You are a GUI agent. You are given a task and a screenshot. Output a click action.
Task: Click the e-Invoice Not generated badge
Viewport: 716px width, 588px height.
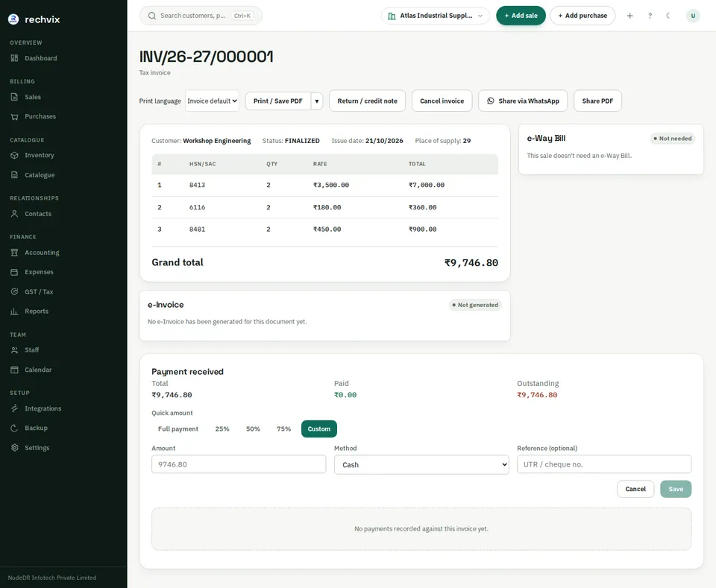(x=475, y=305)
